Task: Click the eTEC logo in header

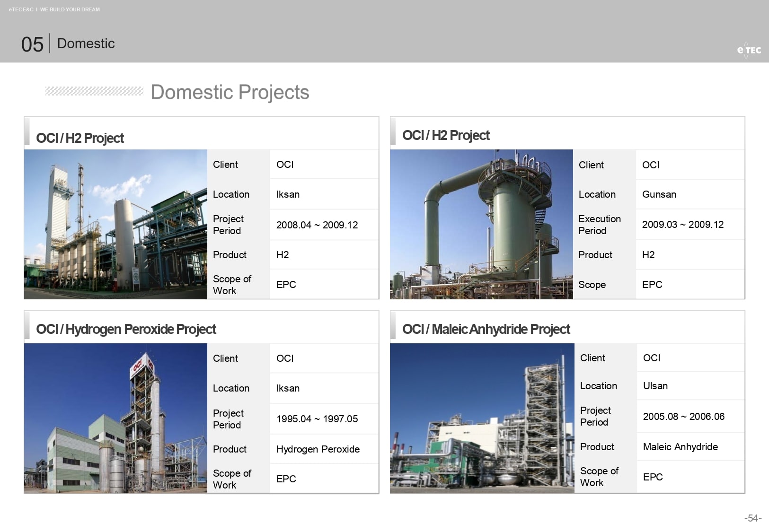Action: click(x=749, y=50)
